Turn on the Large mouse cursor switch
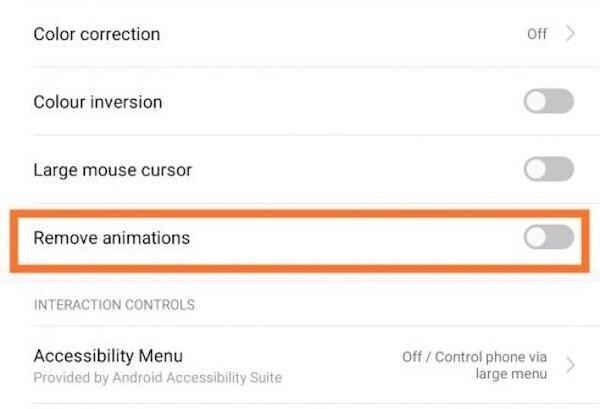 tap(548, 169)
